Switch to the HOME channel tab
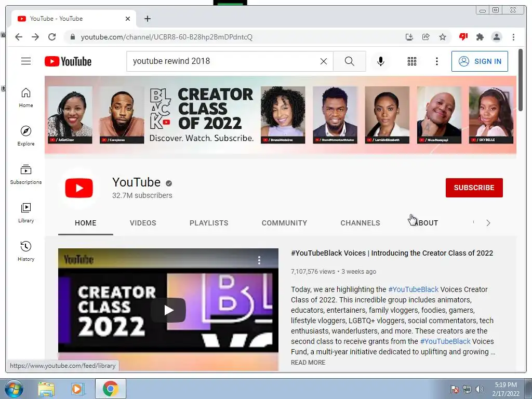The height and width of the screenshot is (399, 532). coord(86,223)
